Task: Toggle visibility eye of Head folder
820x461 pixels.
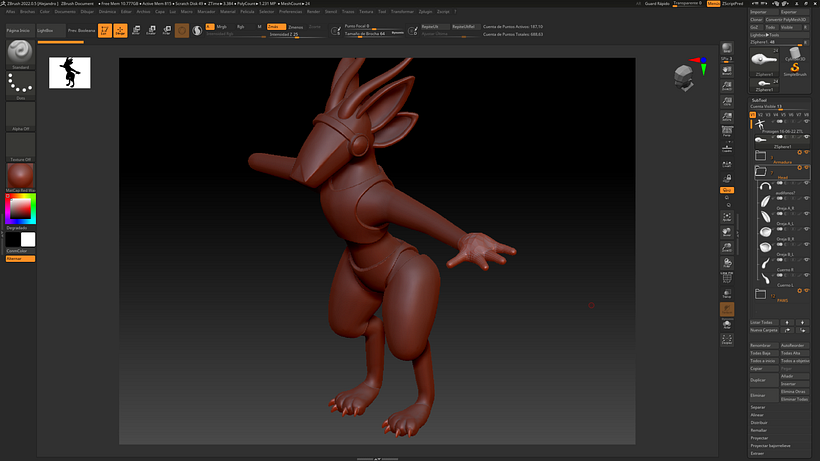Action: point(806,168)
